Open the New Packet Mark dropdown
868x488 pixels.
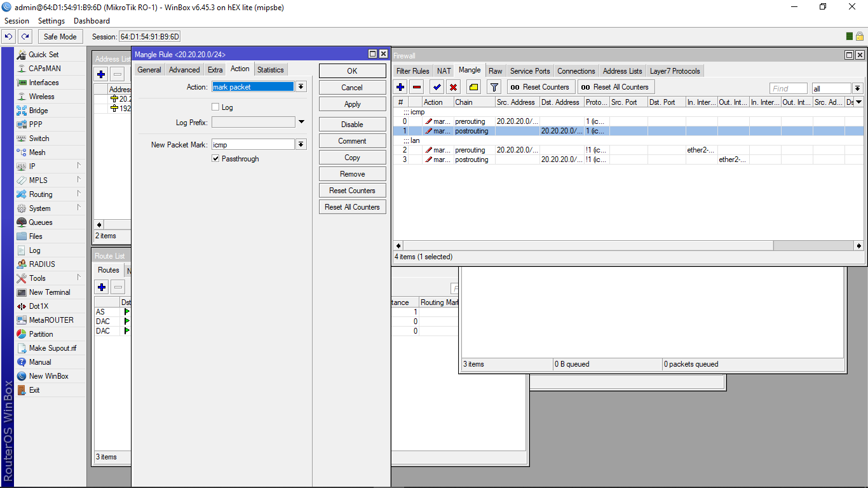pos(301,145)
